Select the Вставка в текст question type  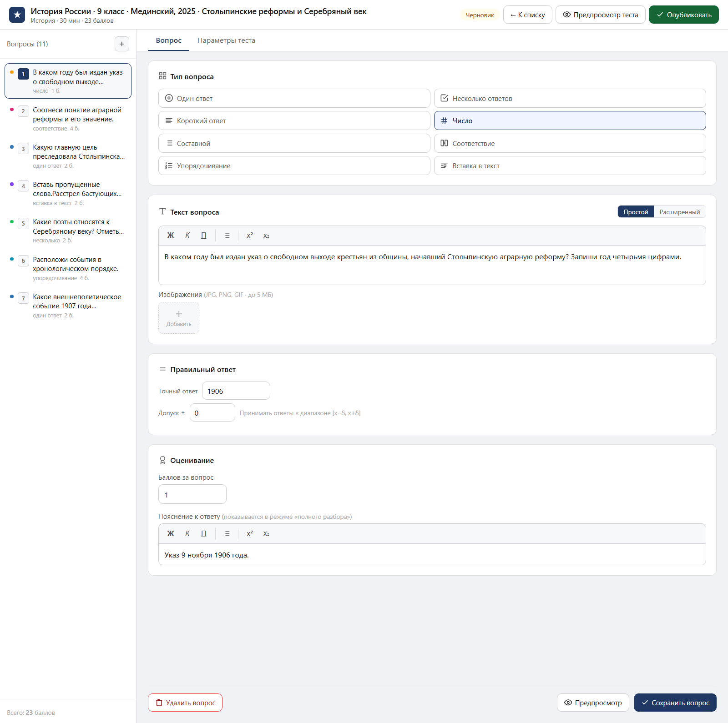coord(570,166)
